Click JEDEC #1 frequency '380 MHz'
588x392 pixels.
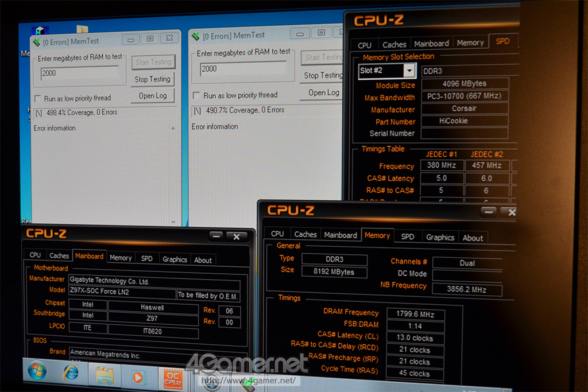click(442, 165)
